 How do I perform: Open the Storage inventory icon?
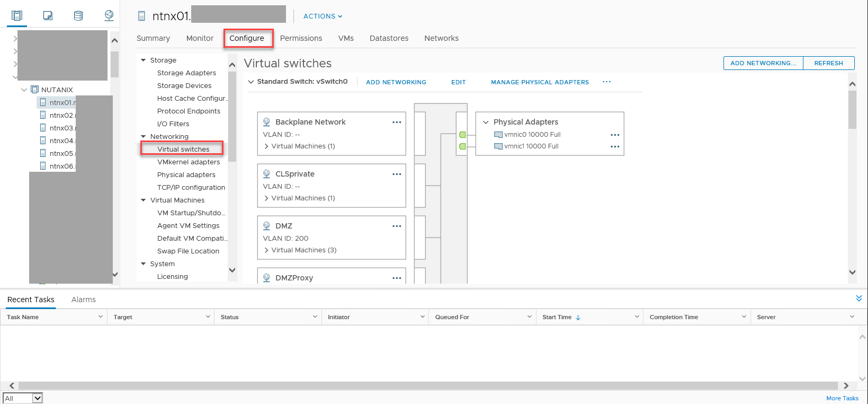point(78,15)
